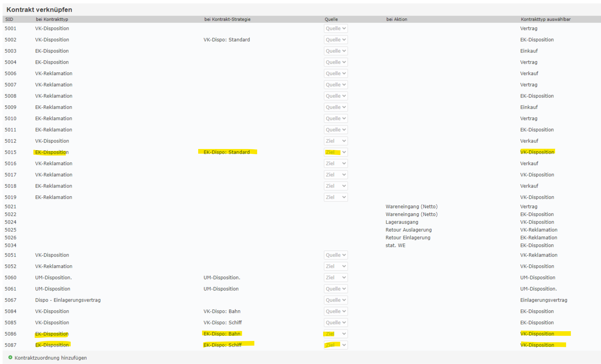This screenshot has height=364, width=601.
Task: Select Retour Einlagerung action in row 5026
Action: tap(408, 237)
